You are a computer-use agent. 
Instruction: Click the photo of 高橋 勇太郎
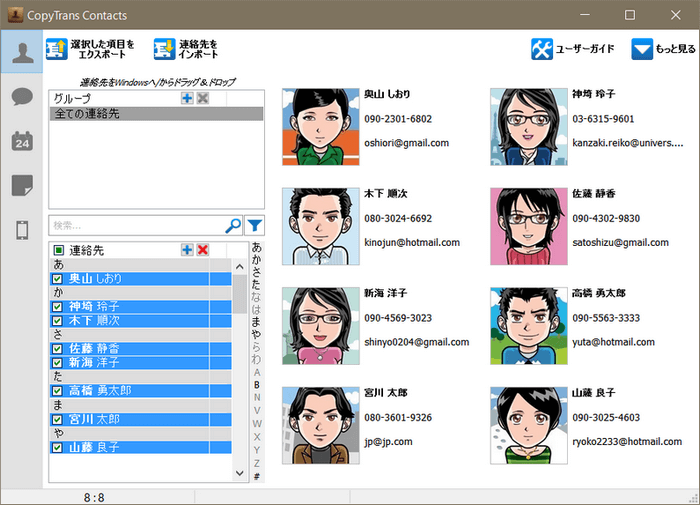529,326
